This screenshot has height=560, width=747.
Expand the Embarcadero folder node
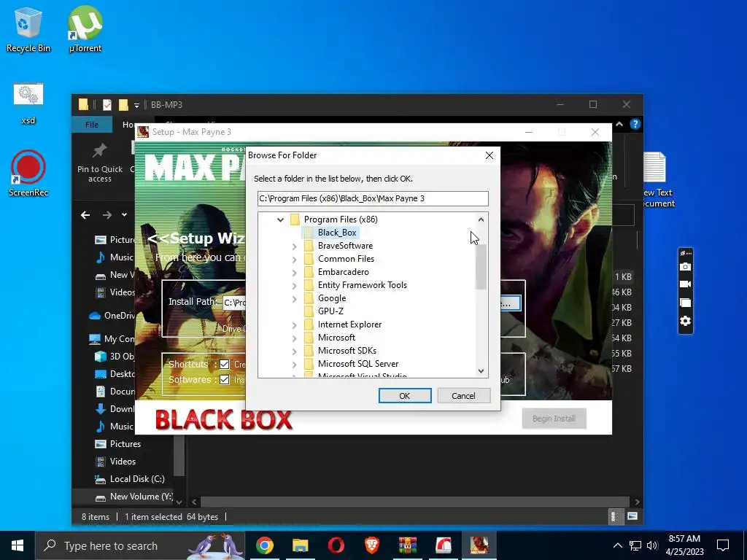point(295,273)
